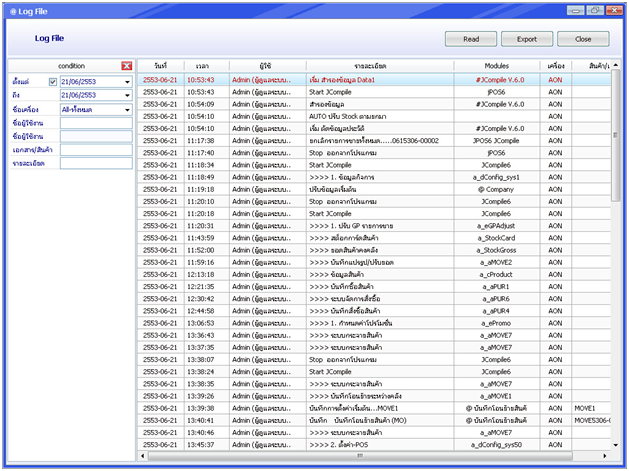The image size is (629, 471).
Task: Click module cell a_cProduct
Action: pyautogui.click(x=497, y=274)
